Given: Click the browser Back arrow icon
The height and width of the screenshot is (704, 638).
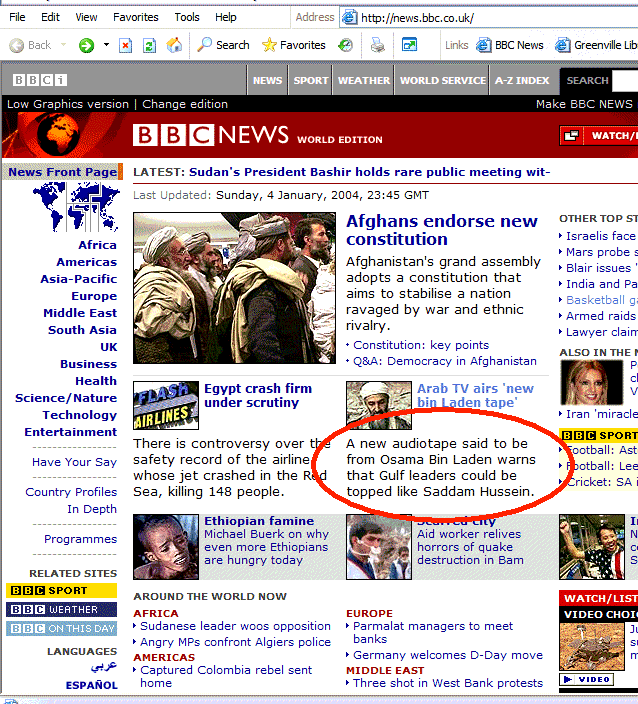Looking at the screenshot, I should (17, 45).
